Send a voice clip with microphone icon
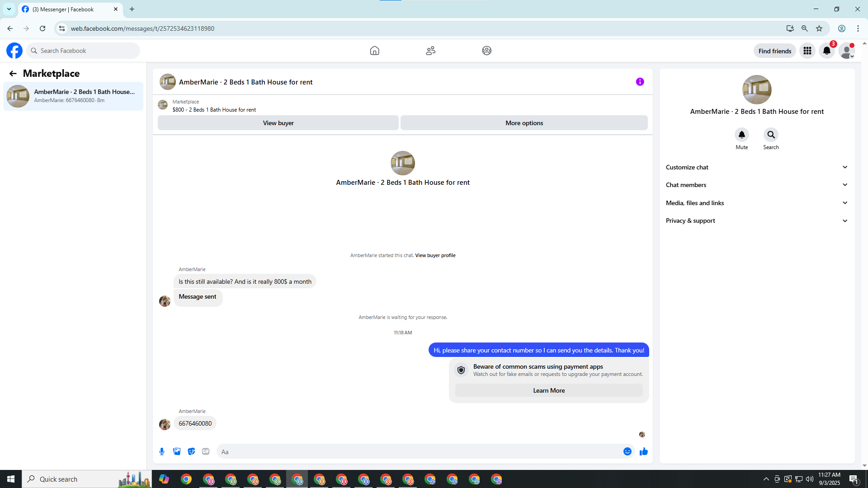Image resolution: width=868 pixels, height=488 pixels. click(x=162, y=451)
